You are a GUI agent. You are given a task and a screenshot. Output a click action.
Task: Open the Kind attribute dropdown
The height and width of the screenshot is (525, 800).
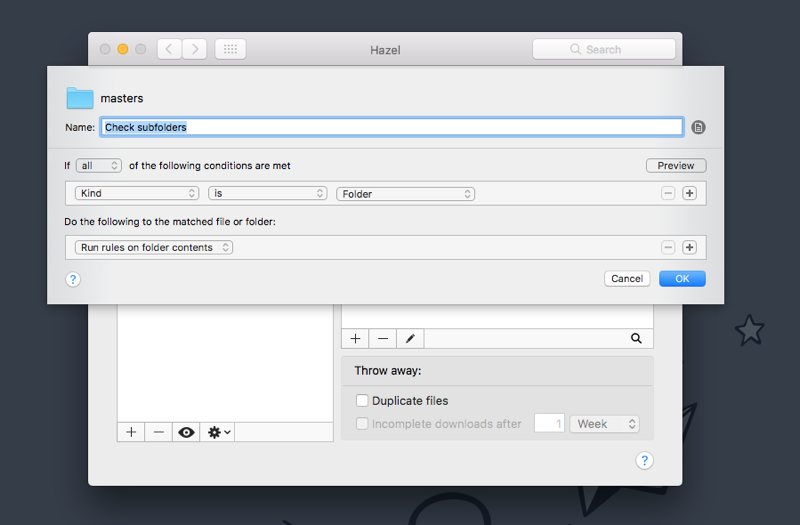pos(137,193)
